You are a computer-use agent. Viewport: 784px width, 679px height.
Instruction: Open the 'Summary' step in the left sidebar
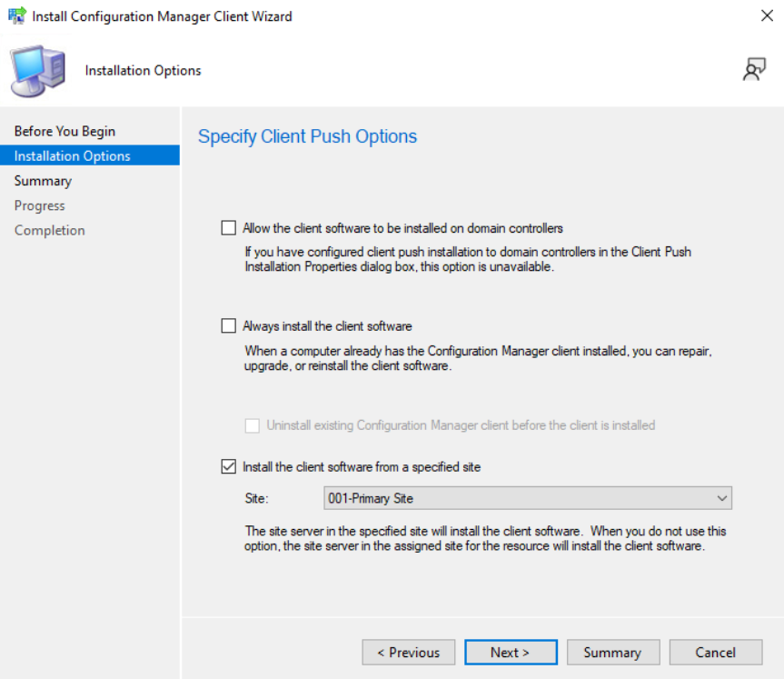pyautogui.click(x=43, y=181)
